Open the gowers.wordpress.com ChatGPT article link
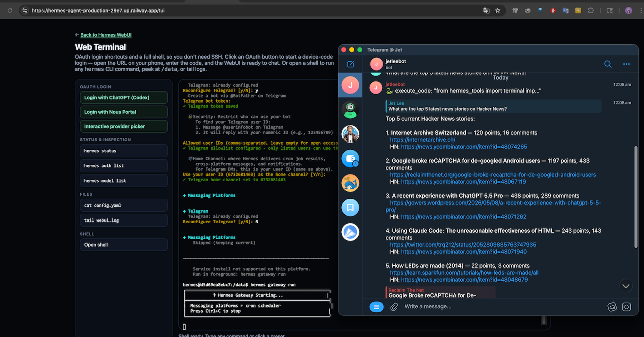The width and height of the screenshot is (644, 337). pyautogui.click(x=495, y=203)
